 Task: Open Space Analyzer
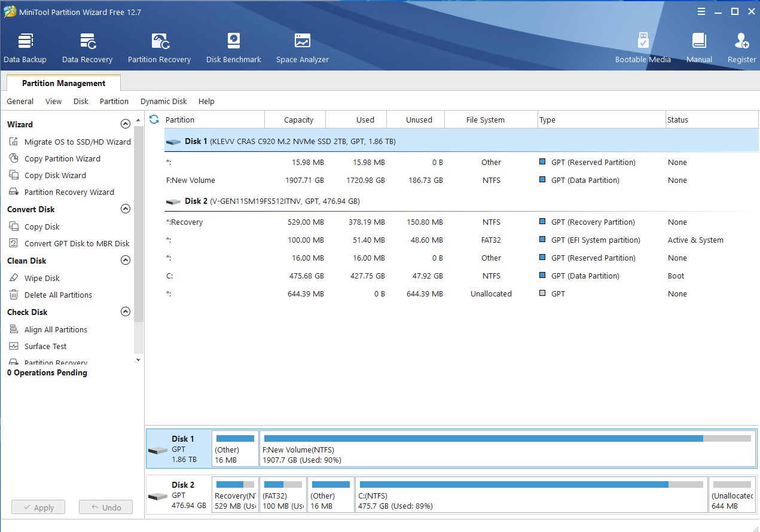coord(303,48)
